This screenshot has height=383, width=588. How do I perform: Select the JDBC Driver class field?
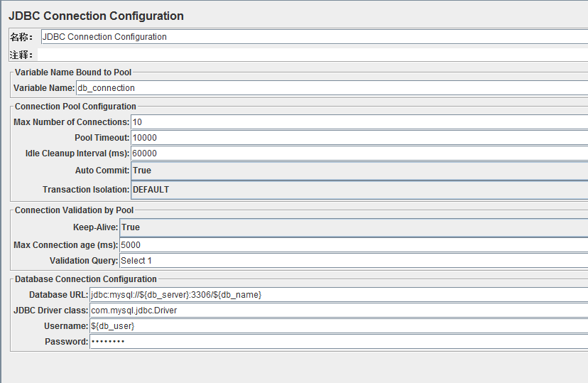[339, 311]
